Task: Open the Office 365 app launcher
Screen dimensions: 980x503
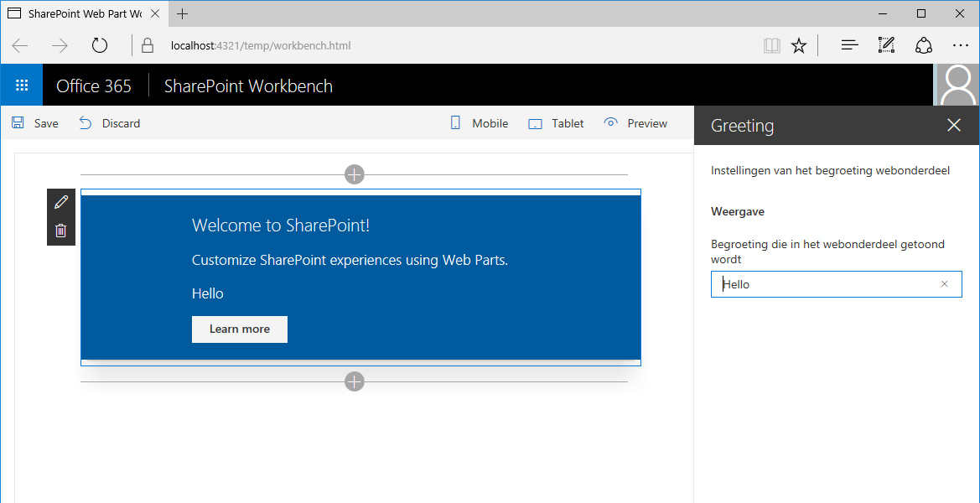Action: coord(22,84)
